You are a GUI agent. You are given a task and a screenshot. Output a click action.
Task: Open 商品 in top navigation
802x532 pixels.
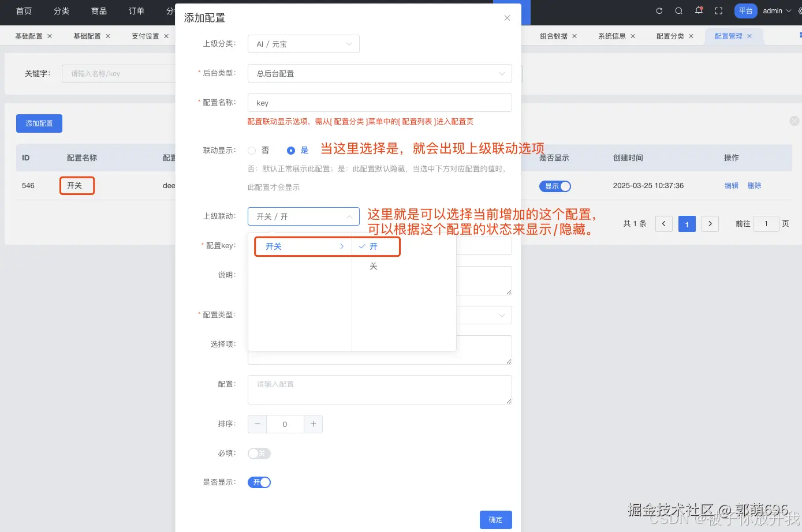coord(99,11)
